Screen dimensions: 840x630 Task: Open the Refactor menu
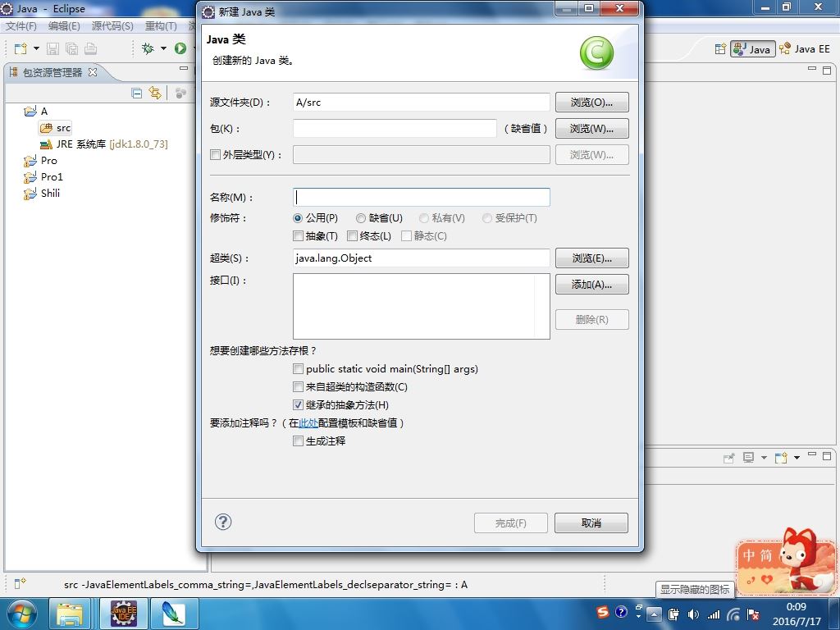161,25
